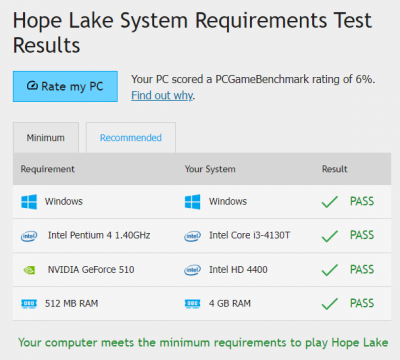Switch to the Recommended tab
Screen dimensions: 400x360
[131, 138]
